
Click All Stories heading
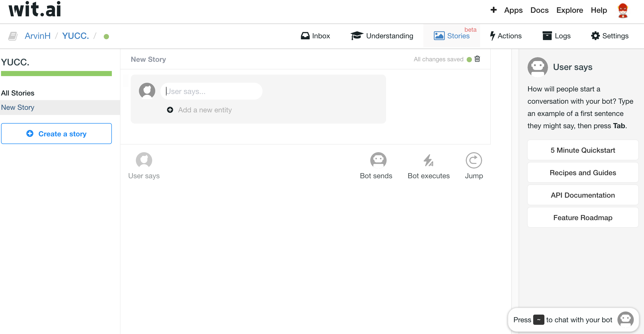point(18,93)
